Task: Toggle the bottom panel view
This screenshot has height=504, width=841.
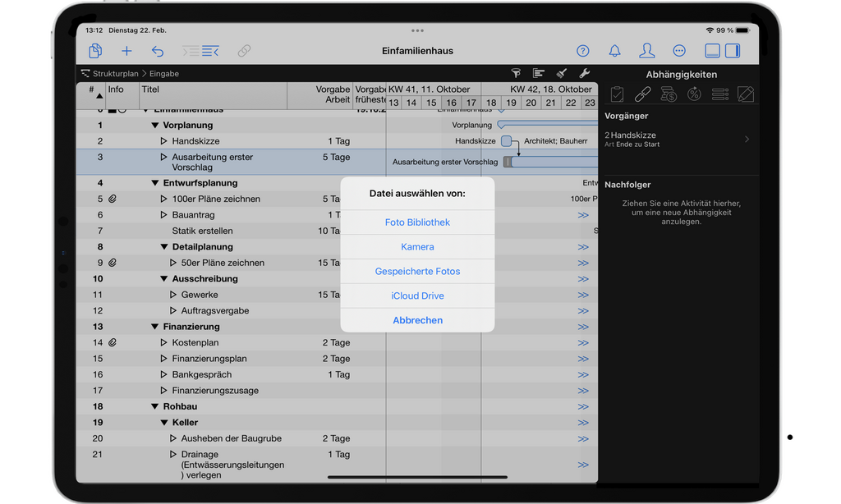Action: tap(712, 51)
